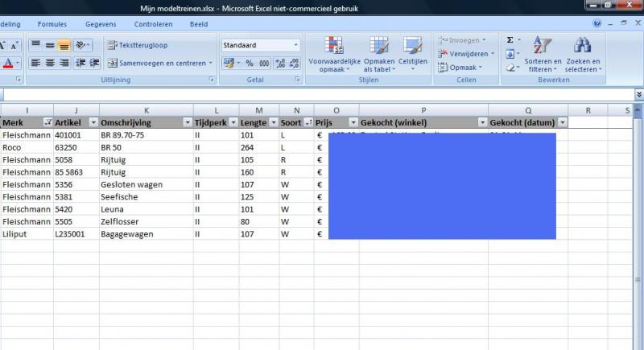Open Opmaken als tabel gallery

[379, 54]
